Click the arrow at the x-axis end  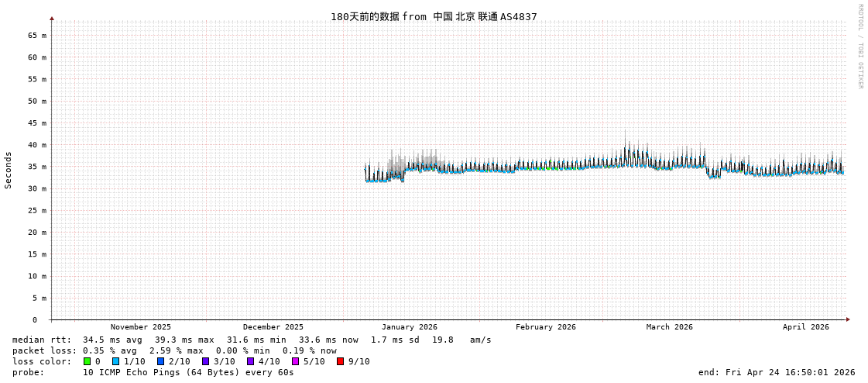coord(848,319)
